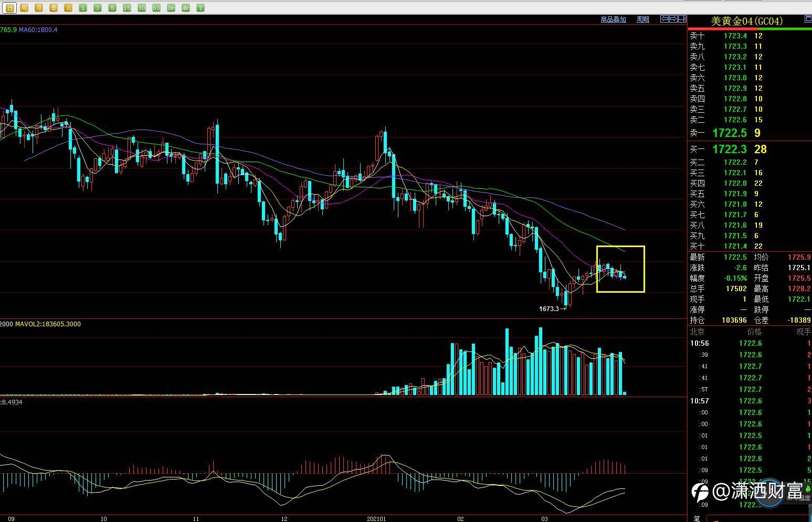The width and height of the screenshot is (812, 522).
Task: Select the 1673.3 low price marker
Action: (x=553, y=308)
